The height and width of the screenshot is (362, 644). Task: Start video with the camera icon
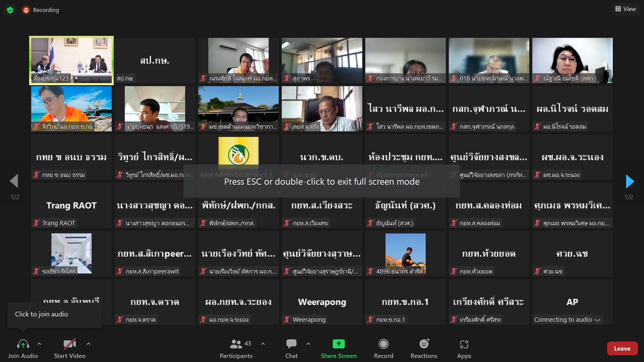69,344
